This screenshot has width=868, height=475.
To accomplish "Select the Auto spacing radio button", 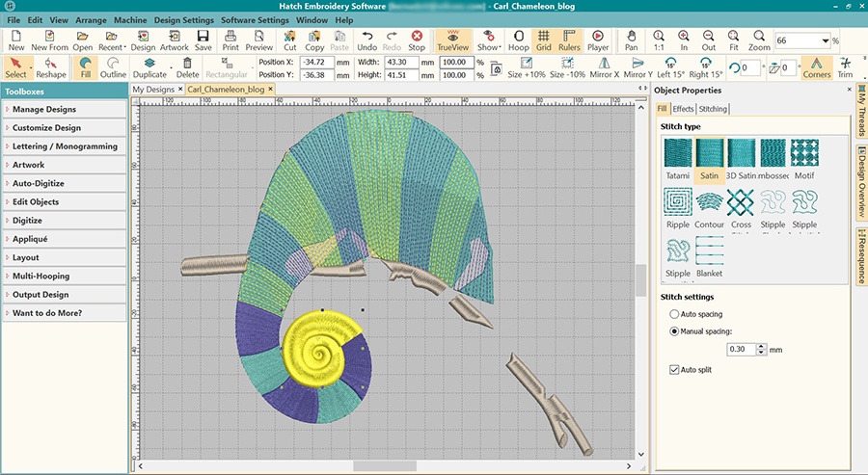I will [672, 314].
